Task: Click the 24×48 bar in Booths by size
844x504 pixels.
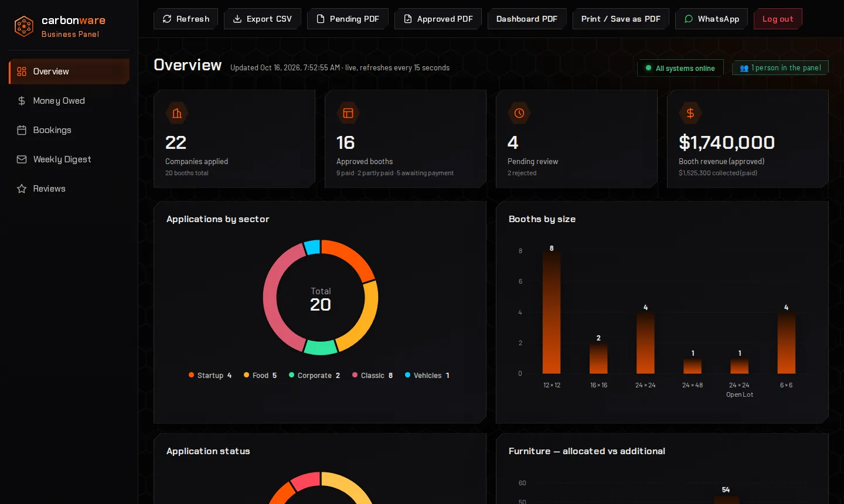Action: tap(693, 366)
